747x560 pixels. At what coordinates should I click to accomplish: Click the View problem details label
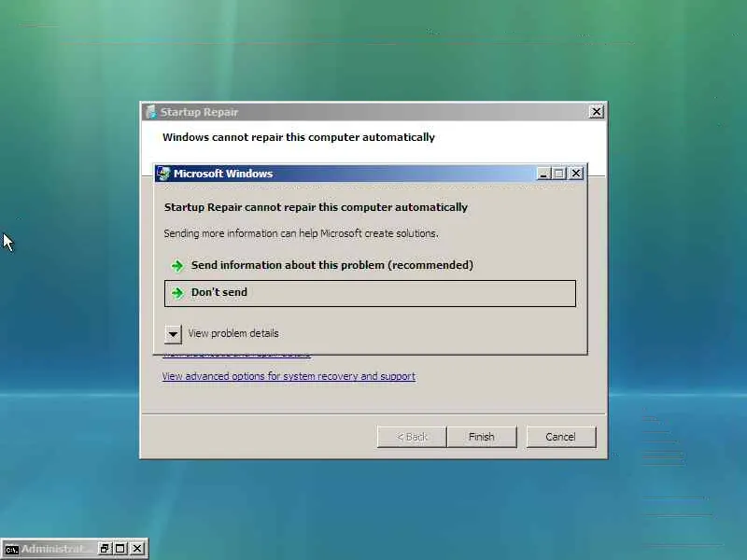point(233,333)
